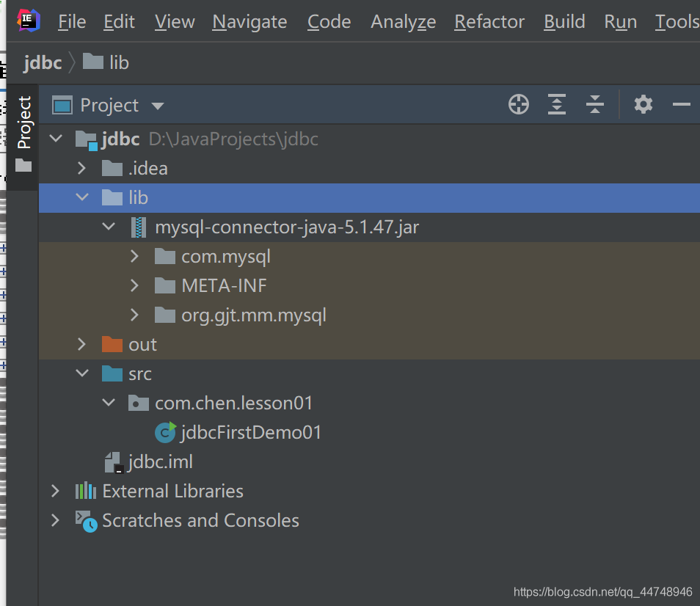This screenshot has height=606, width=700.
Task: Open the Refactor menu
Action: point(489,21)
